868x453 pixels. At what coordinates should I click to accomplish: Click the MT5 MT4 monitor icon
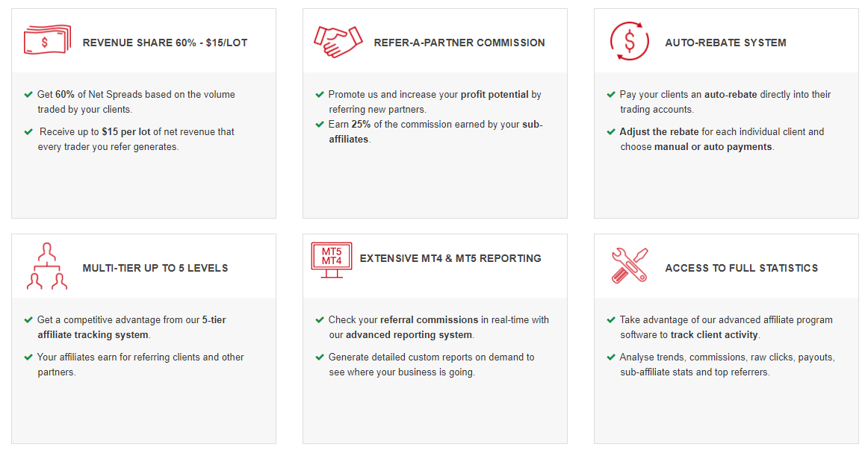coord(332,260)
